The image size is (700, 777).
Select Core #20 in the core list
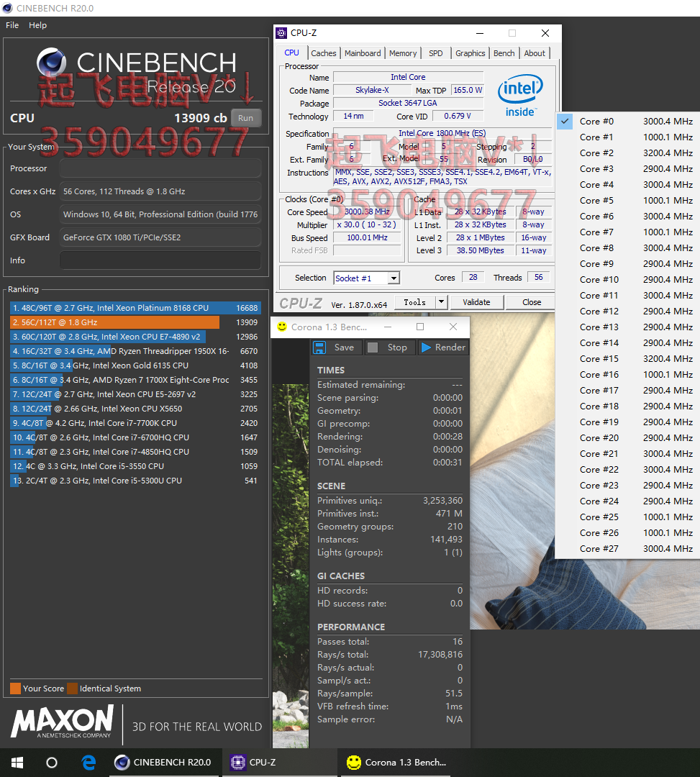click(627, 438)
